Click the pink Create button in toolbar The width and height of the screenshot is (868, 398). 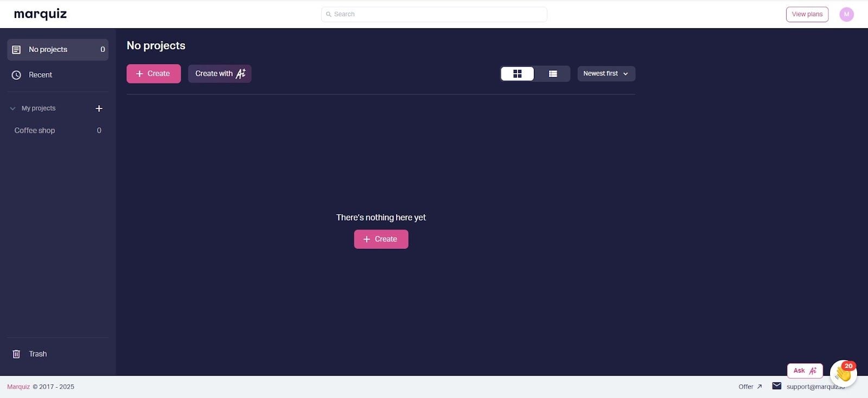pyautogui.click(x=154, y=74)
